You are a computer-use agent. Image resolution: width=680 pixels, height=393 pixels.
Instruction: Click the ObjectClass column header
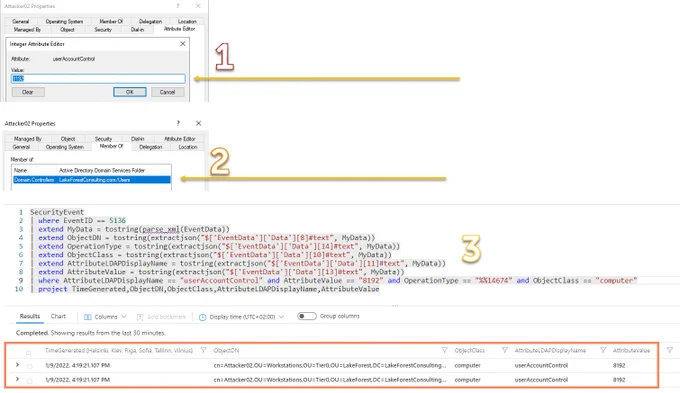pyautogui.click(x=470, y=350)
